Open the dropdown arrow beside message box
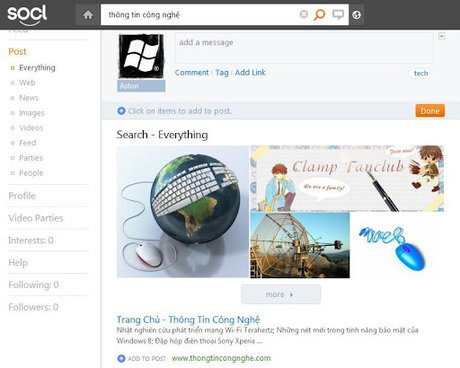 [x=442, y=36]
